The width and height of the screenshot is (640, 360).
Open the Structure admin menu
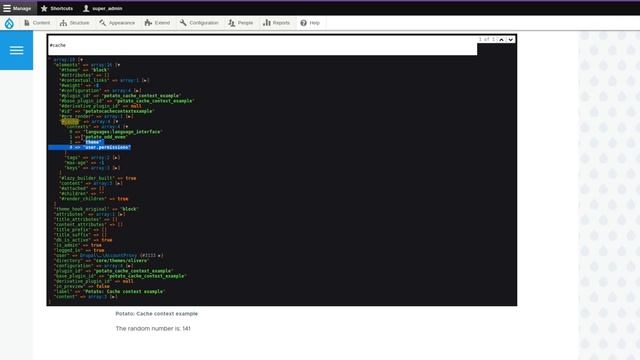pos(75,23)
